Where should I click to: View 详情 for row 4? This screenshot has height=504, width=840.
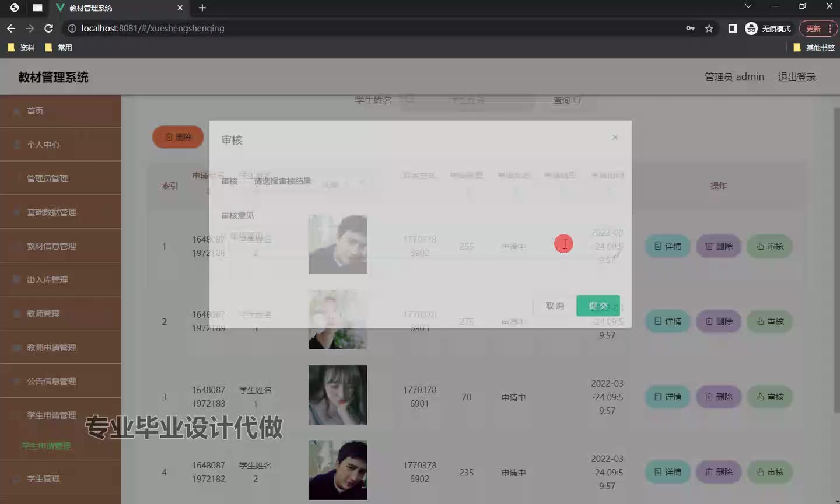pos(667,472)
